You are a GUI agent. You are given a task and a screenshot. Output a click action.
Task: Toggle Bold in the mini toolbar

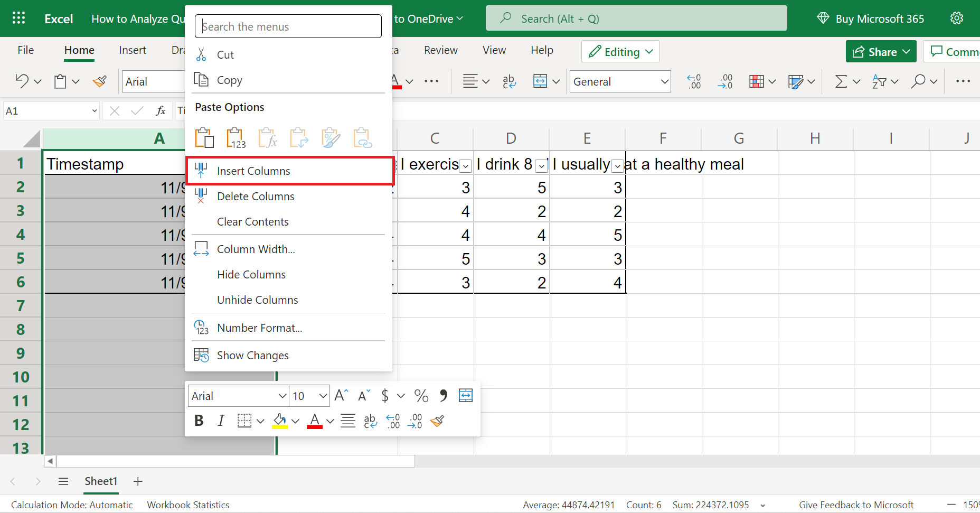(x=199, y=421)
